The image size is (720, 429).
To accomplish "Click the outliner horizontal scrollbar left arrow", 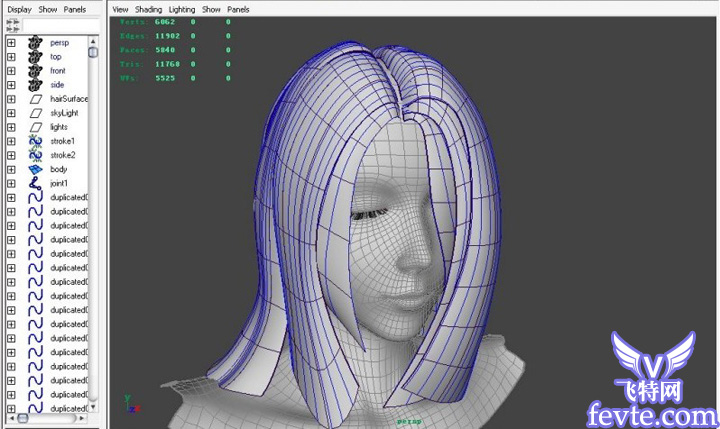I will click(x=12, y=418).
